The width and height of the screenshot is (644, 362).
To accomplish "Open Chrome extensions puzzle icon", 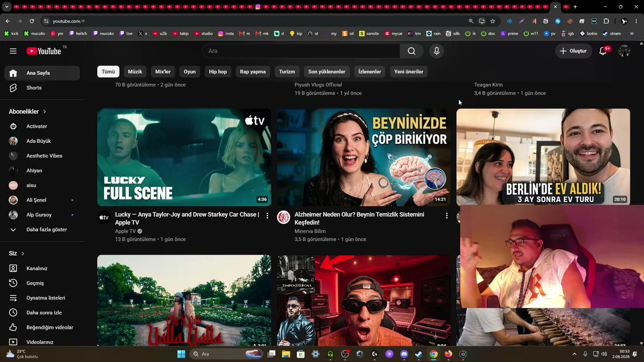I will [x=606, y=21].
